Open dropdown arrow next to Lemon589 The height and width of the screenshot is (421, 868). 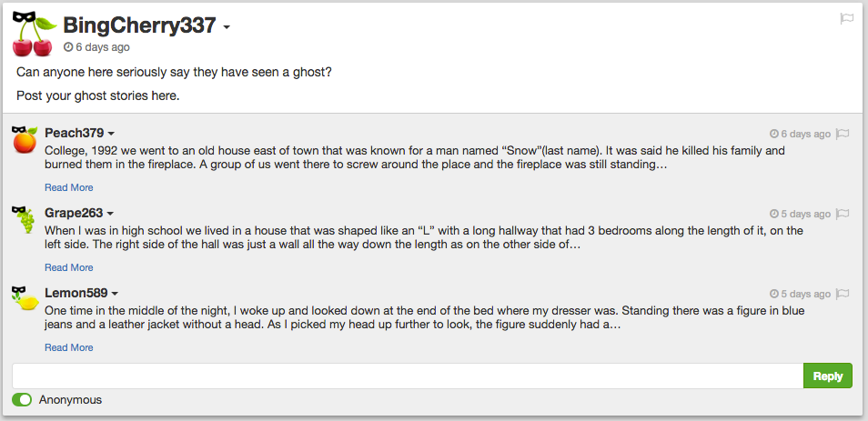coord(116,294)
